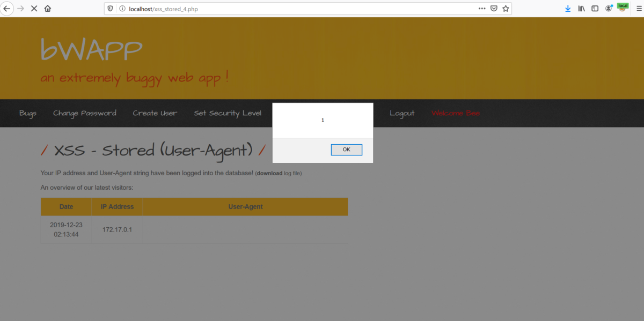Dismiss the alert with OK

pyautogui.click(x=346, y=150)
